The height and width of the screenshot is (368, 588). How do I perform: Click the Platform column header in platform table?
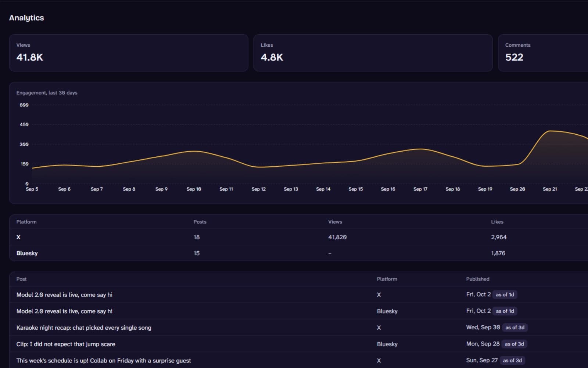click(26, 222)
